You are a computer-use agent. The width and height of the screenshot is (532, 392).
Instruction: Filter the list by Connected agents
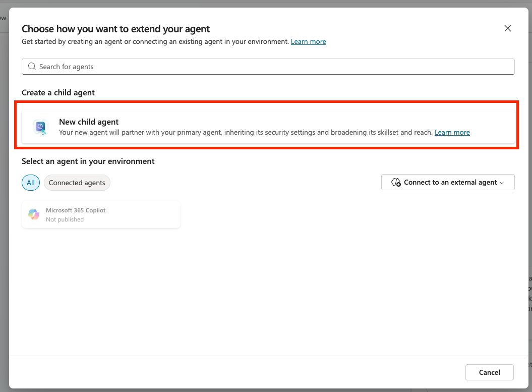click(77, 183)
